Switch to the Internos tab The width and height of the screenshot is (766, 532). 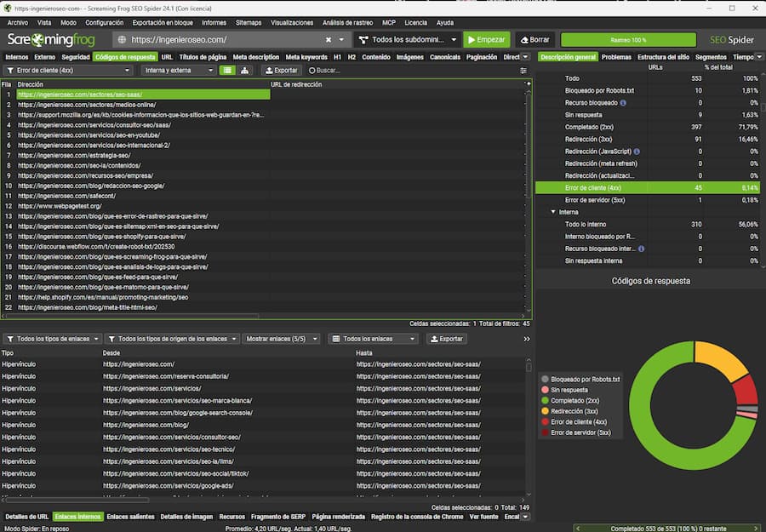[x=17, y=57]
